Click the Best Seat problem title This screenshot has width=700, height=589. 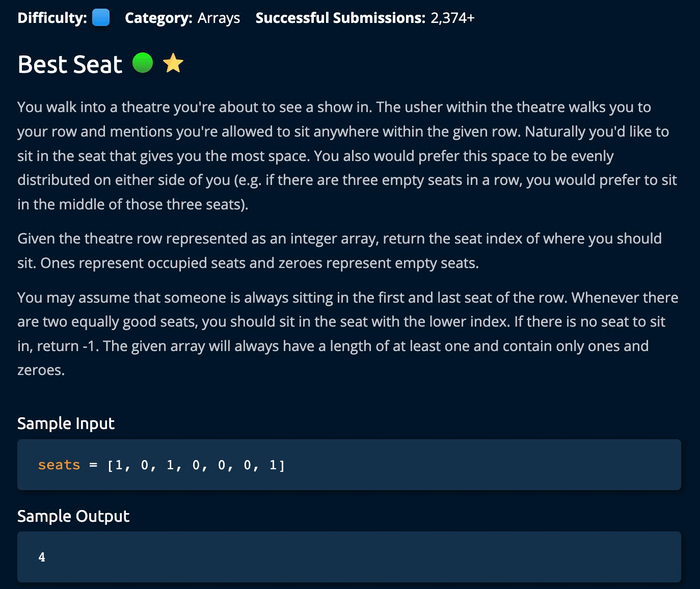click(70, 65)
